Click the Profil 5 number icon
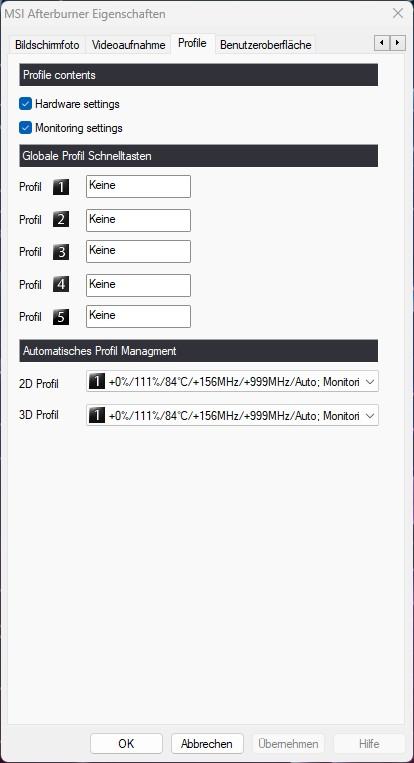Screen dimensions: 414x763 (61, 317)
